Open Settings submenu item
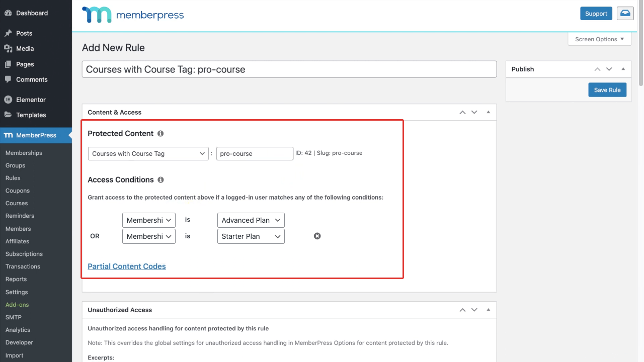 click(x=17, y=292)
